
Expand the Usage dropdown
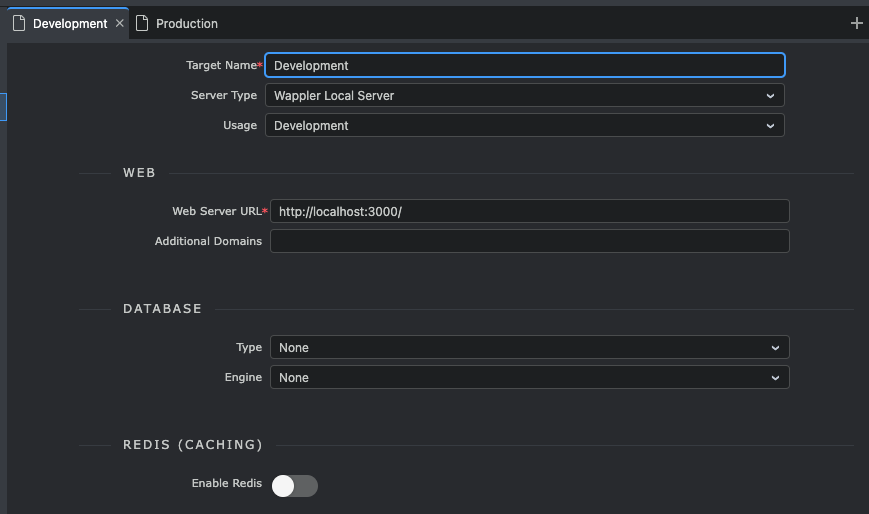(x=524, y=126)
